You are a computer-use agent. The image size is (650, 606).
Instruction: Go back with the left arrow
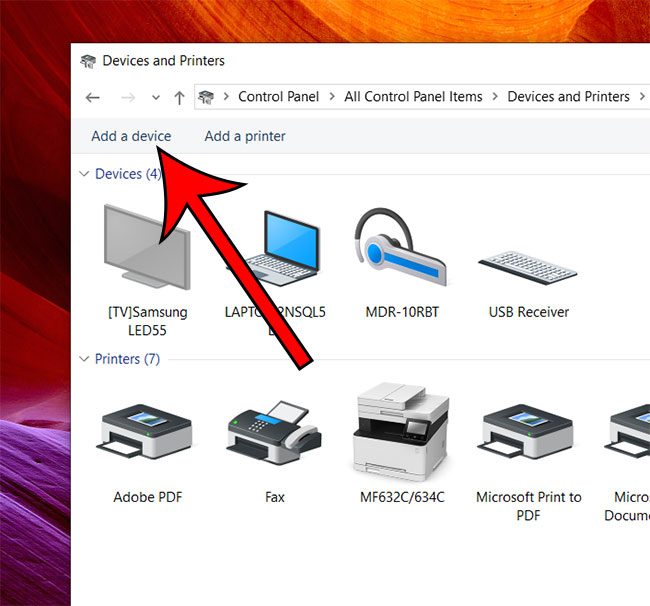tap(92, 98)
